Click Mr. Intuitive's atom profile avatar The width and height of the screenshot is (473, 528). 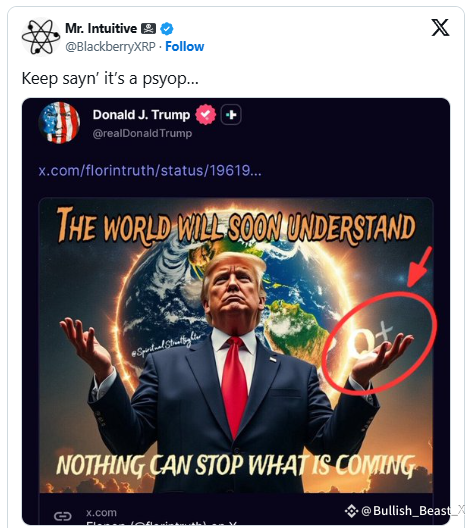41,37
